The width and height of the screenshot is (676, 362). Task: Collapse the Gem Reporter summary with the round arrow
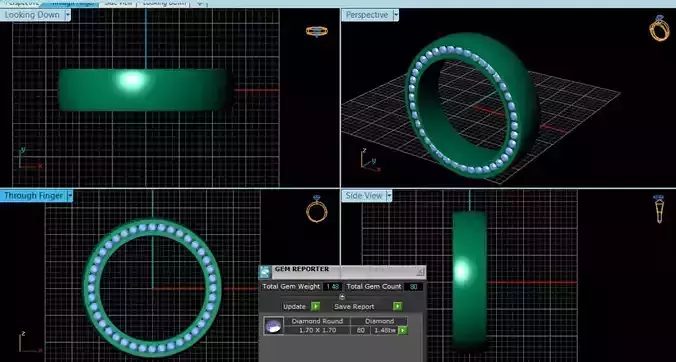click(342, 296)
